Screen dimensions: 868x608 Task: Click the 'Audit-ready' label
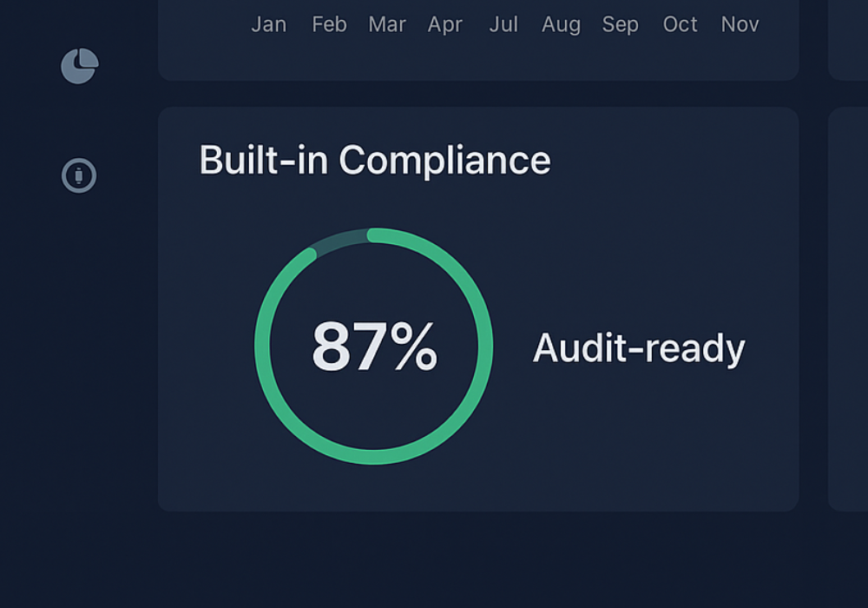coord(639,349)
